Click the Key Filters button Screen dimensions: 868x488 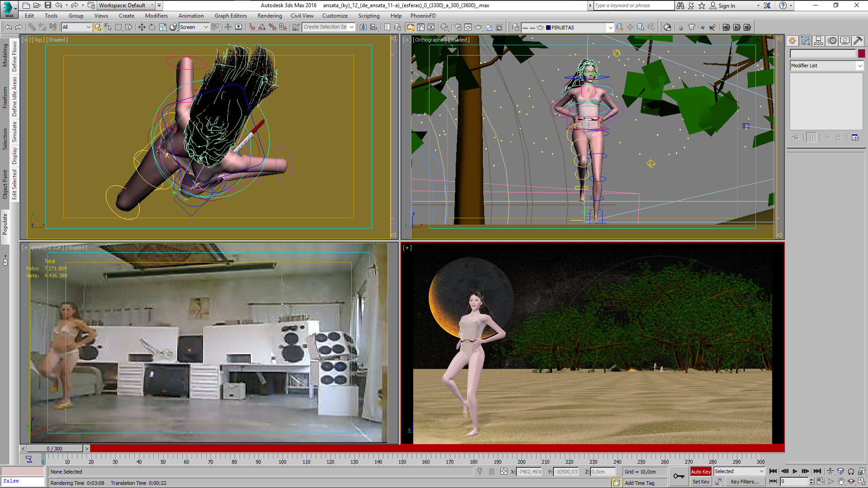[745, 482]
